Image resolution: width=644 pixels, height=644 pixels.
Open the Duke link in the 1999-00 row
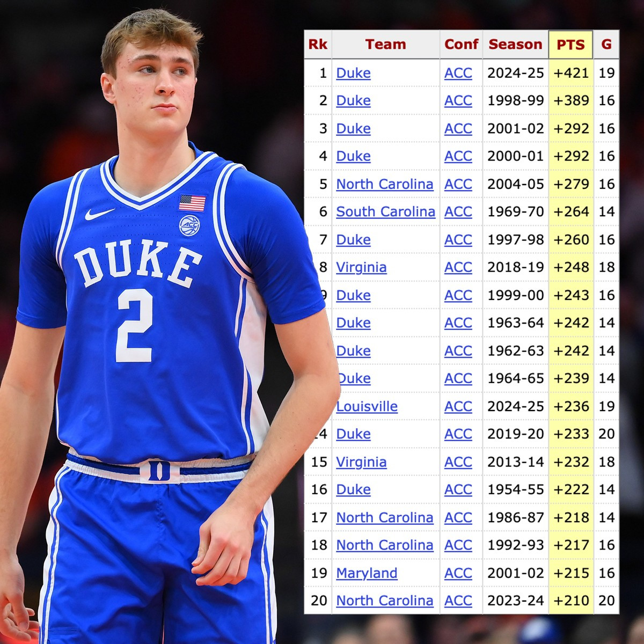353,295
